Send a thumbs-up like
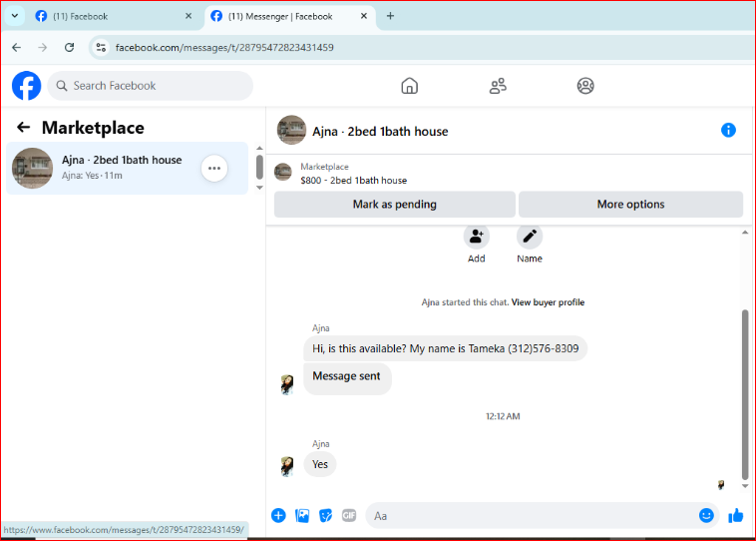Image resolution: width=756 pixels, height=541 pixels. pos(736,515)
